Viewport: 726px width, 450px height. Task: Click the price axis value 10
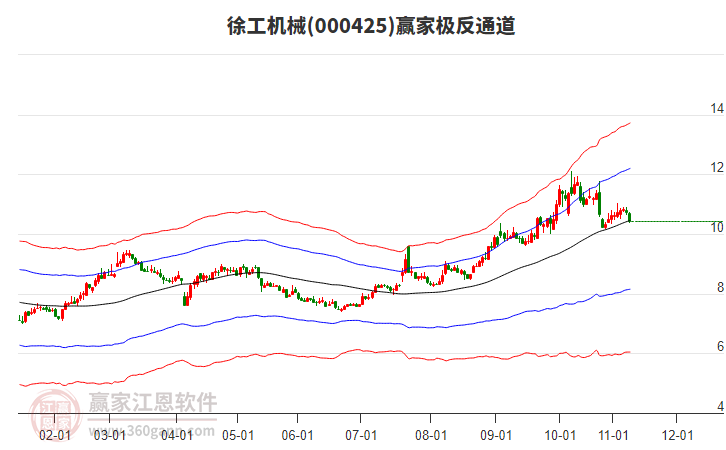coord(717,227)
